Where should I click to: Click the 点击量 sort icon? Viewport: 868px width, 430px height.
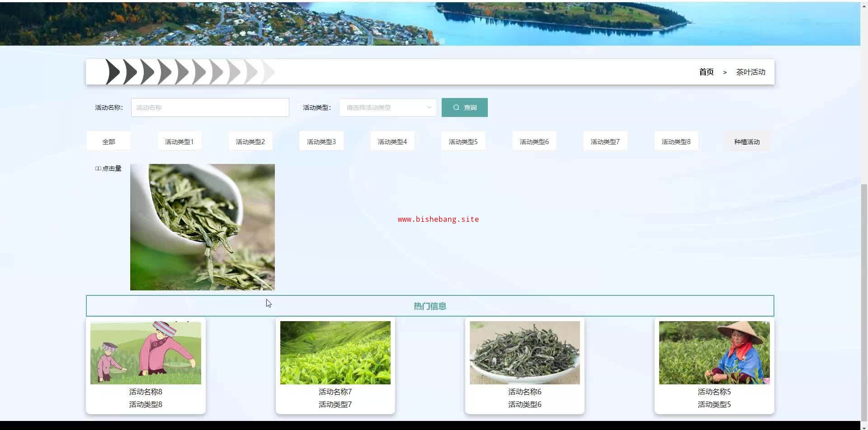[98, 168]
